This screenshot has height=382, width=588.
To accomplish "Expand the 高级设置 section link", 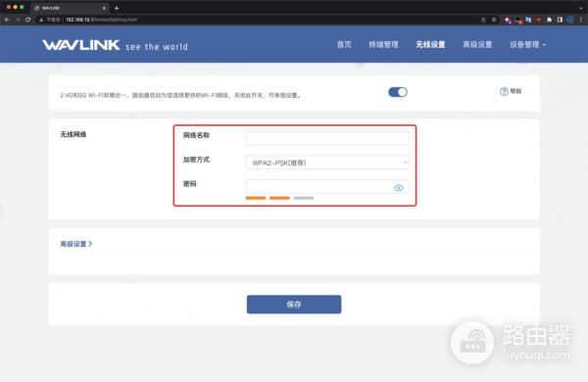I will tap(76, 244).
